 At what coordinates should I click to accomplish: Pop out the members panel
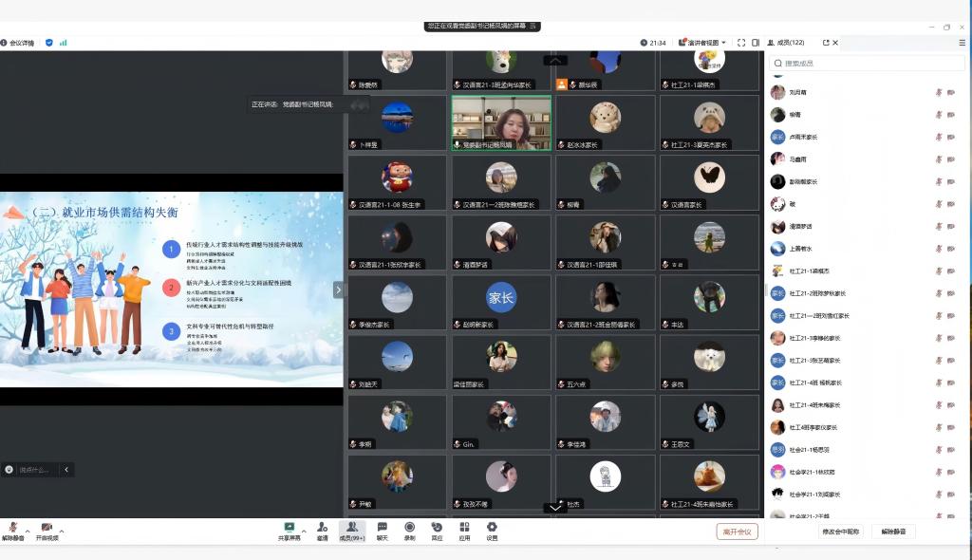click(x=826, y=43)
